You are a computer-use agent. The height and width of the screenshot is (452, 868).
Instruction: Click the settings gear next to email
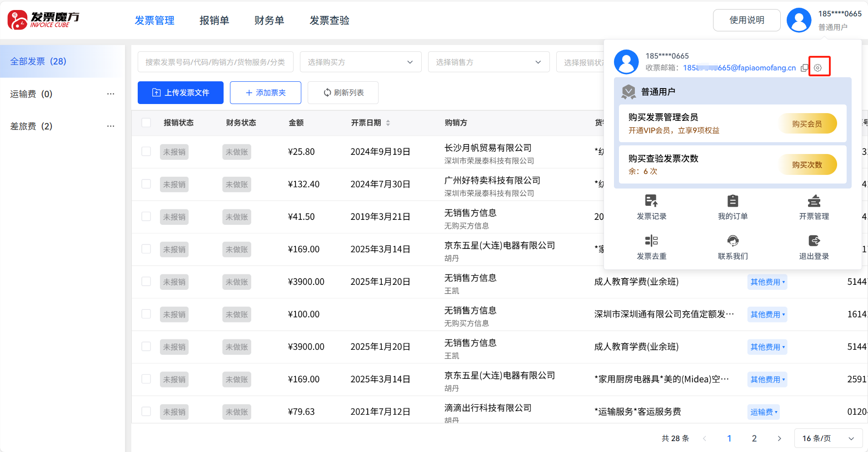pos(818,68)
